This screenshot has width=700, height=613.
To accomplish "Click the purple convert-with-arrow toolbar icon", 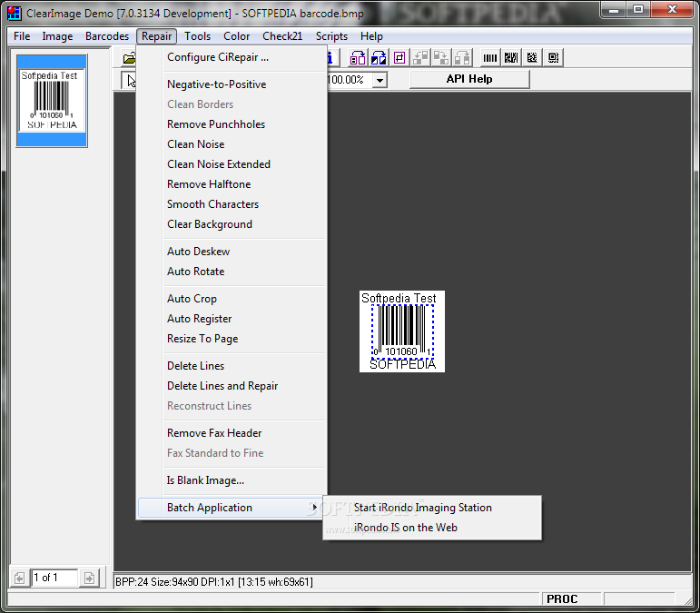I will coord(358,57).
